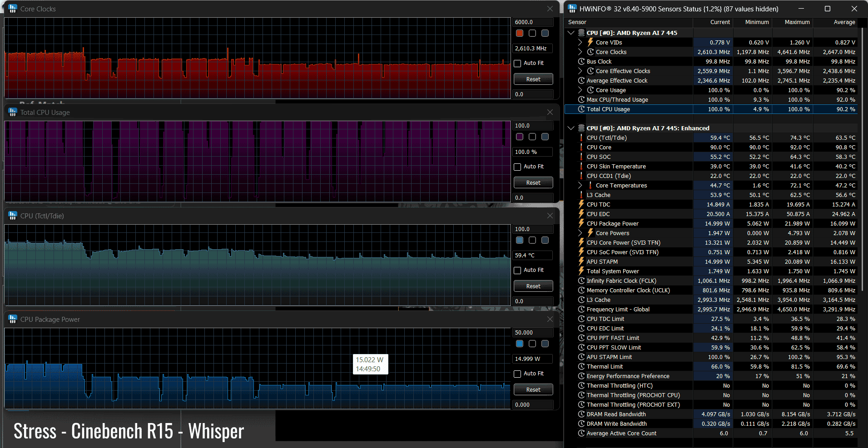Select the Energy Performance Preference row

[711, 376]
